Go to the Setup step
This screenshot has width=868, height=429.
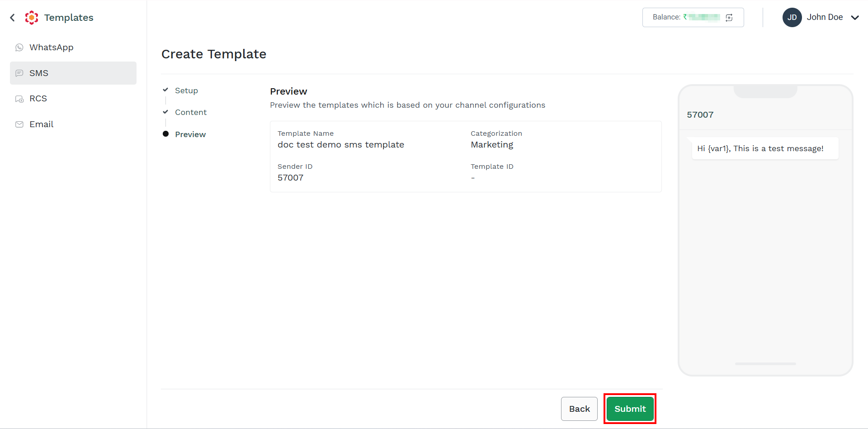pos(186,91)
